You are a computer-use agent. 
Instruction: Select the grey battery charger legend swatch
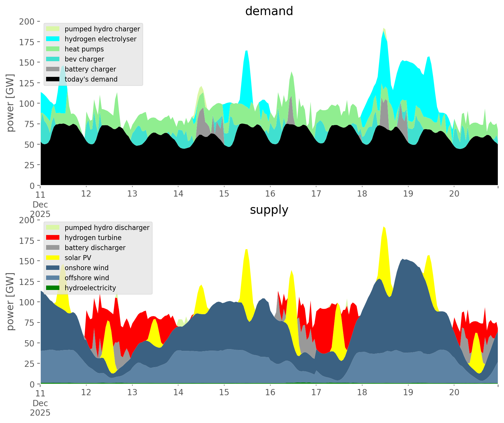click(x=53, y=69)
